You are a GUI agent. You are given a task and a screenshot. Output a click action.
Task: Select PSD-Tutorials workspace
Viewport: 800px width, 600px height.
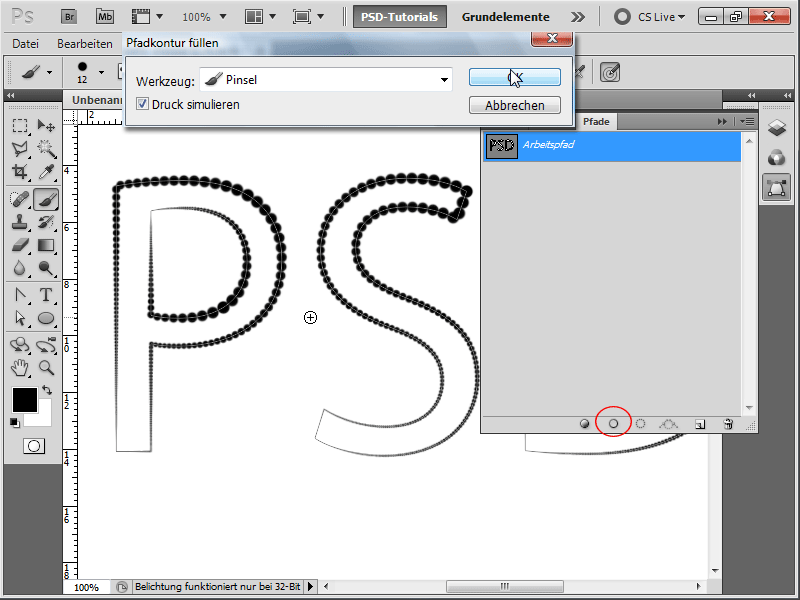click(x=399, y=17)
